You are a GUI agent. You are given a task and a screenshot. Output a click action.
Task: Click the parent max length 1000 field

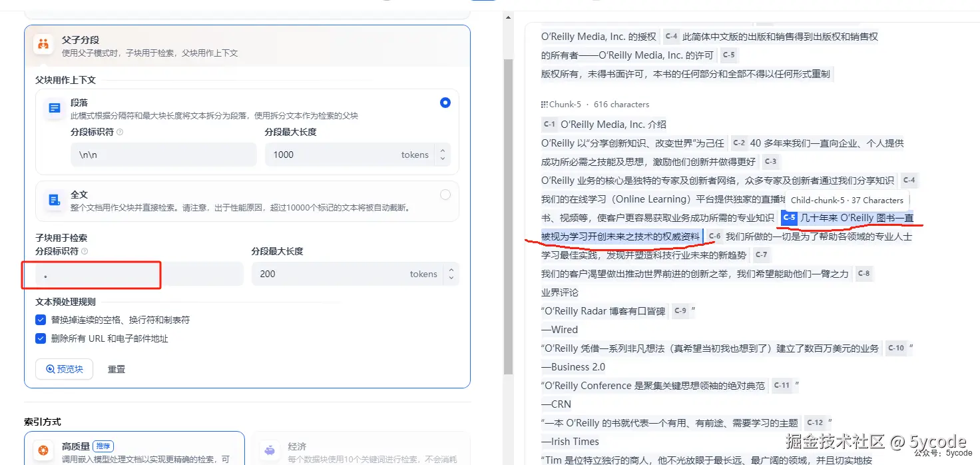click(358, 155)
